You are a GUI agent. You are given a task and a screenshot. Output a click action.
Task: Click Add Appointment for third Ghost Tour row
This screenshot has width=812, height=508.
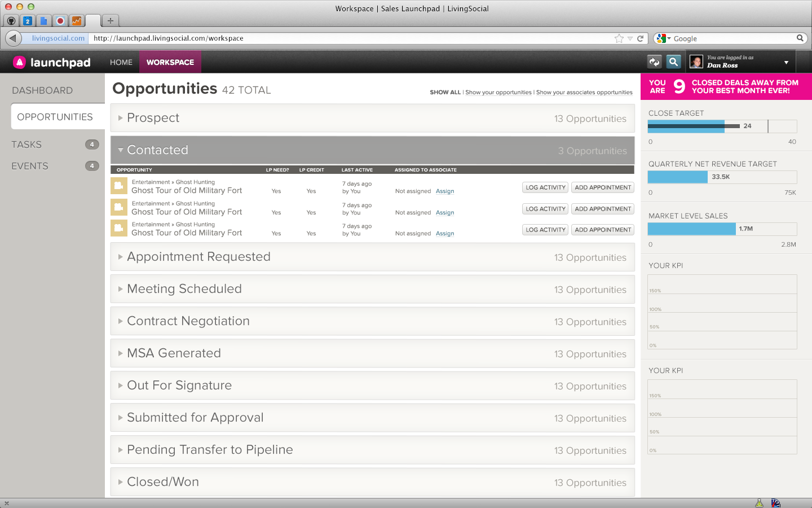pos(603,230)
